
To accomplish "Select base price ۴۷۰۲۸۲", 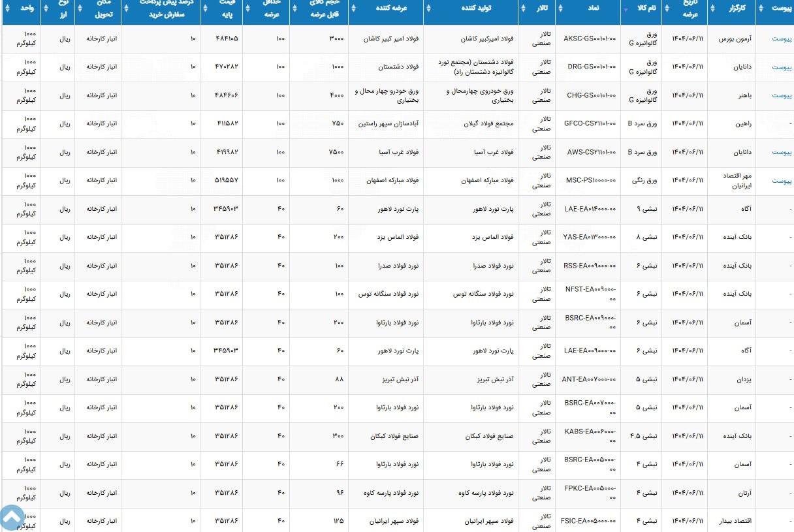I will [227, 67].
